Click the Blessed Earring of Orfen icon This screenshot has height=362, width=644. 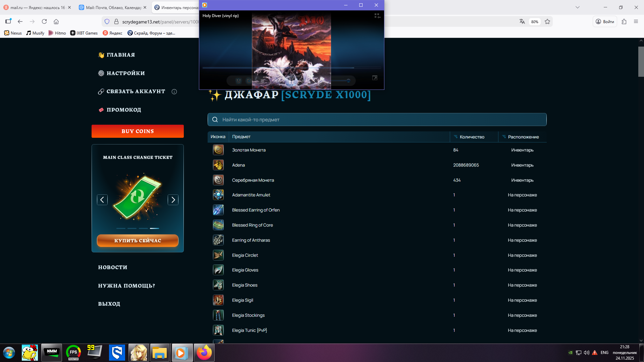point(218,210)
